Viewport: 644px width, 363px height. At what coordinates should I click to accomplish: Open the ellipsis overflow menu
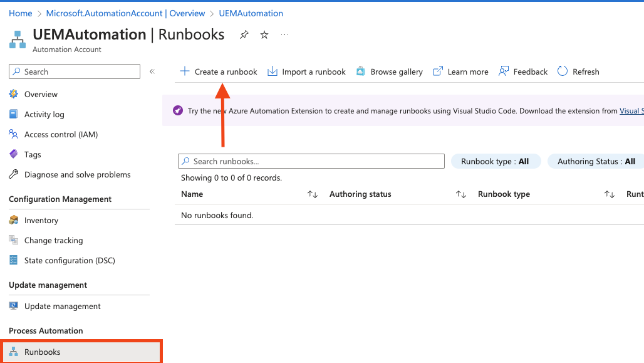pyautogui.click(x=284, y=35)
